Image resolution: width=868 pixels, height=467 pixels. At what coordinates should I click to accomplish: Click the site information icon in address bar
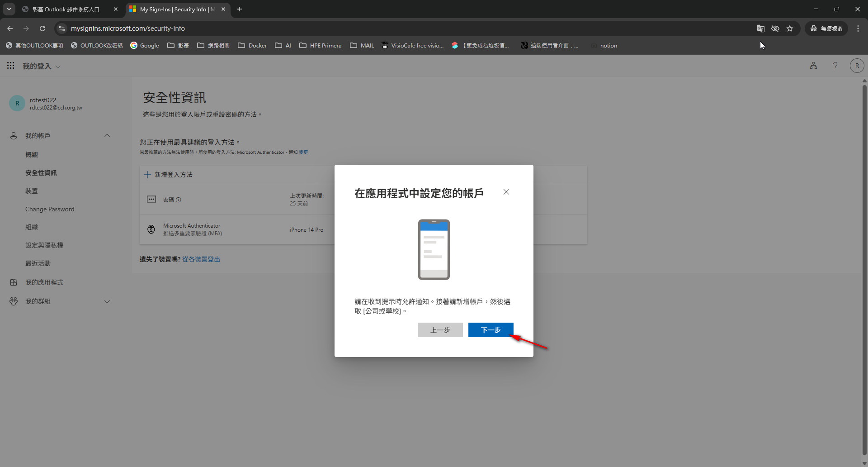tap(62, 29)
